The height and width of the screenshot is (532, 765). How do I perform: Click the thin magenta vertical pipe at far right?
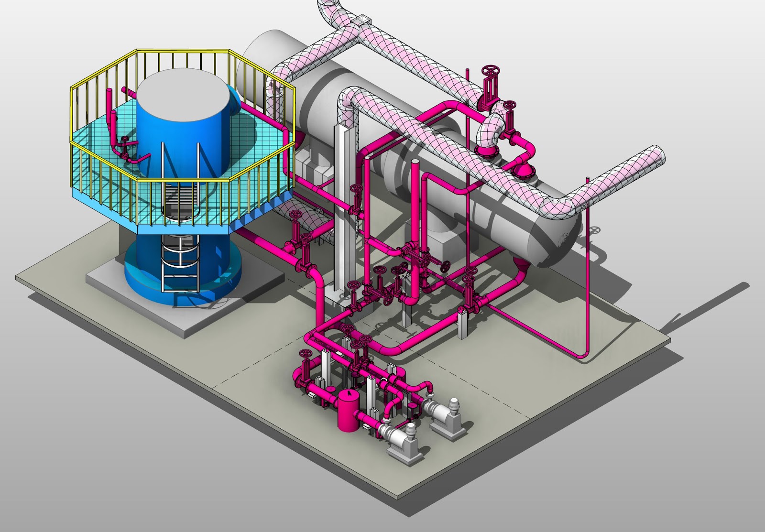point(586,268)
